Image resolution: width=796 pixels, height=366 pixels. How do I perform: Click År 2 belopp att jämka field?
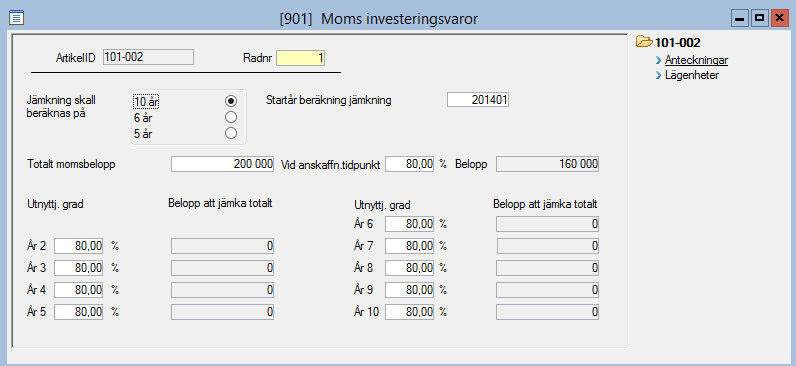[223, 246]
